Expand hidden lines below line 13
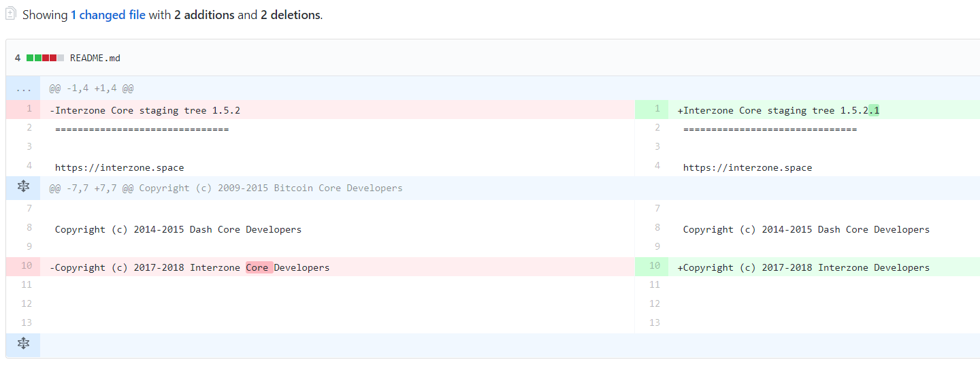Viewport: 980px width, 366px height. (x=23, y=344)
